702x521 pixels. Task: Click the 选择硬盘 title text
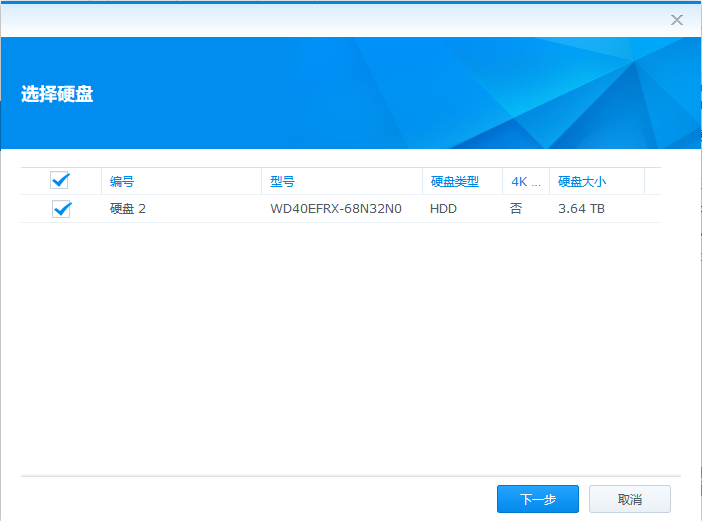(58, 95)
